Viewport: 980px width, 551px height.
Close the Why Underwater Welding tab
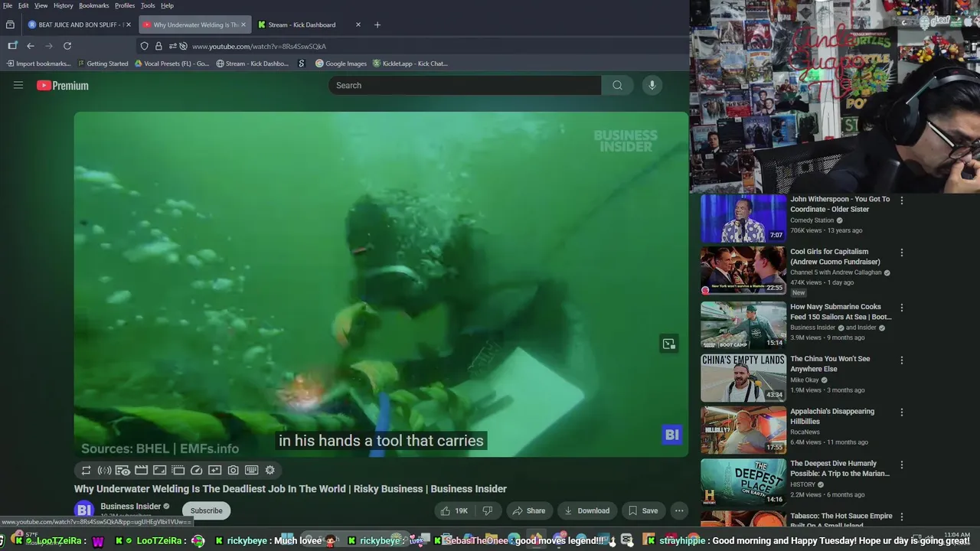(x=243, y=24)
